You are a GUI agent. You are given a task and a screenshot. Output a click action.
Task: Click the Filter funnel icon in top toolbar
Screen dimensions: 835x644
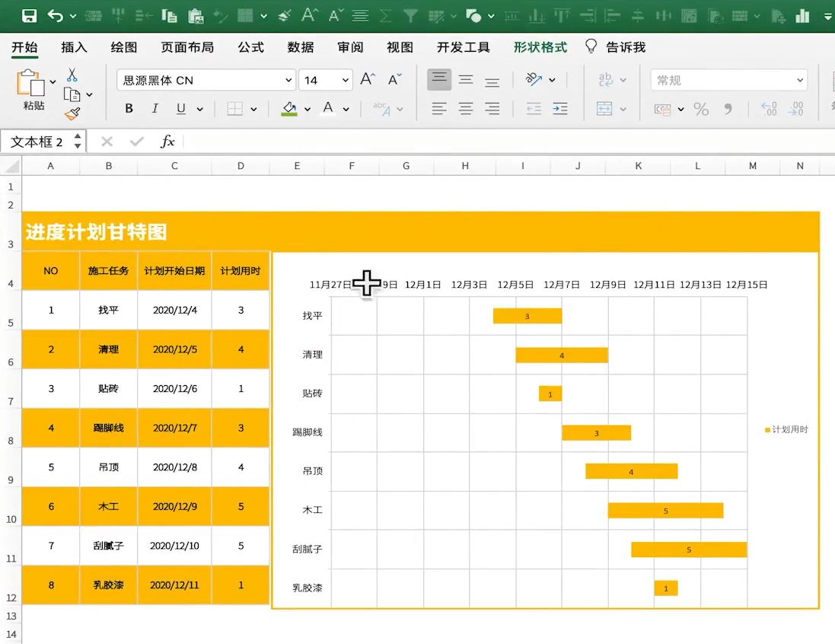410,15
